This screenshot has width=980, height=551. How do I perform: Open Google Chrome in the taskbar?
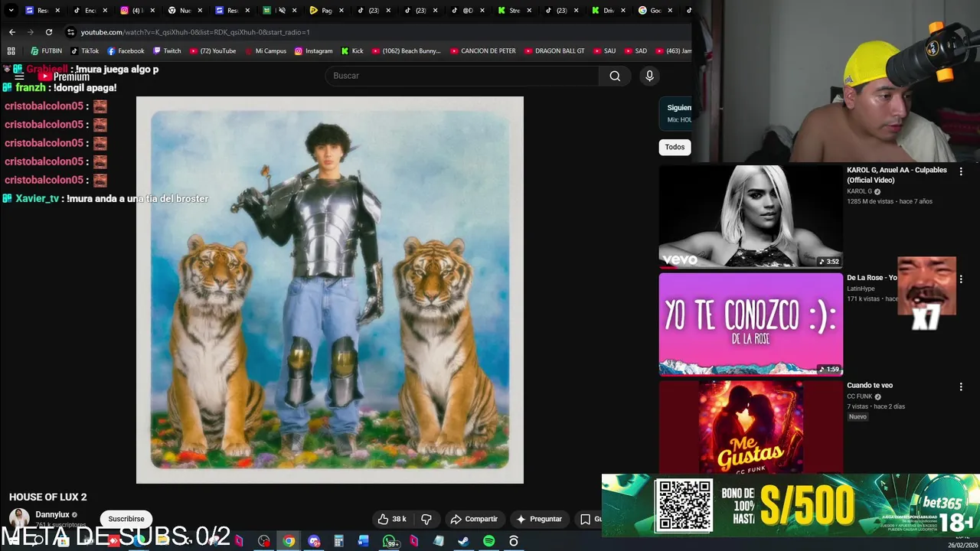point(289,541)
